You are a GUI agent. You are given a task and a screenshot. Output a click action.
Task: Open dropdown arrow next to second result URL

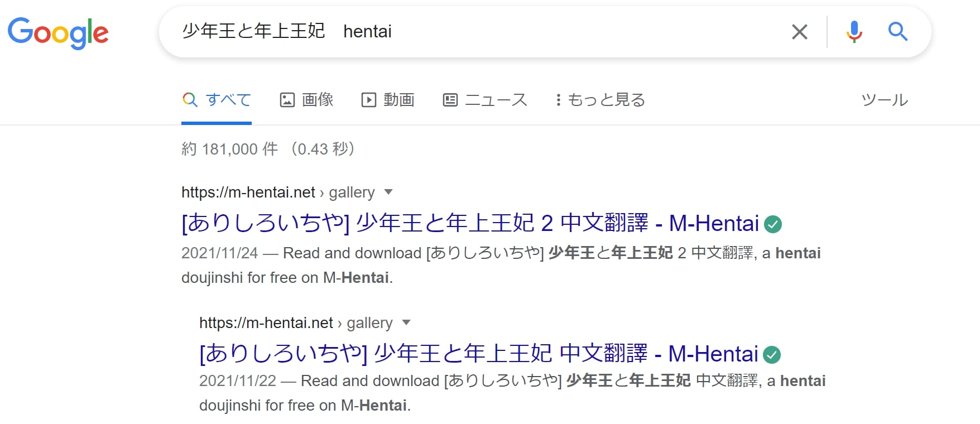406,322
